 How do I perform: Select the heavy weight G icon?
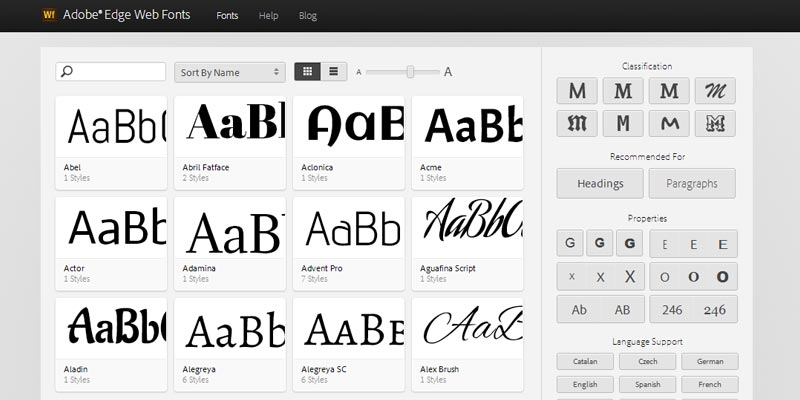629,243
